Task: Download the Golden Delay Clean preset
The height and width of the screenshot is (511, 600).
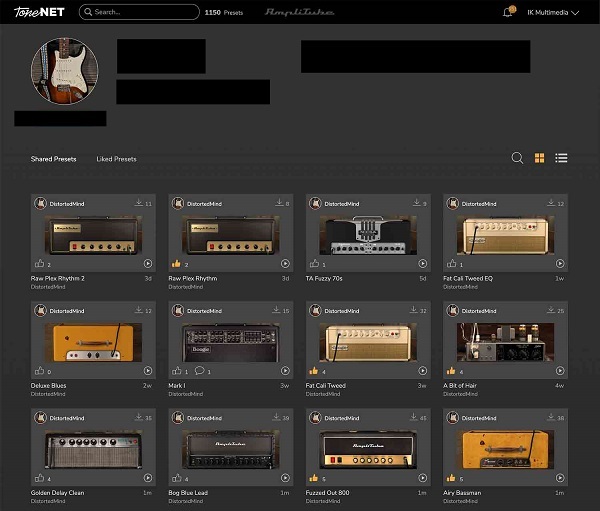Action: pyautogui.click(x=139, y=417)
